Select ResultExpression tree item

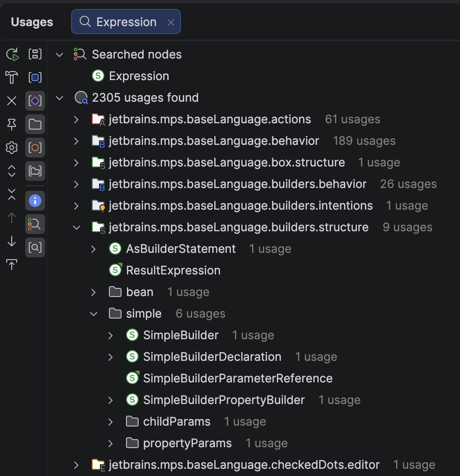coord(165,270)
